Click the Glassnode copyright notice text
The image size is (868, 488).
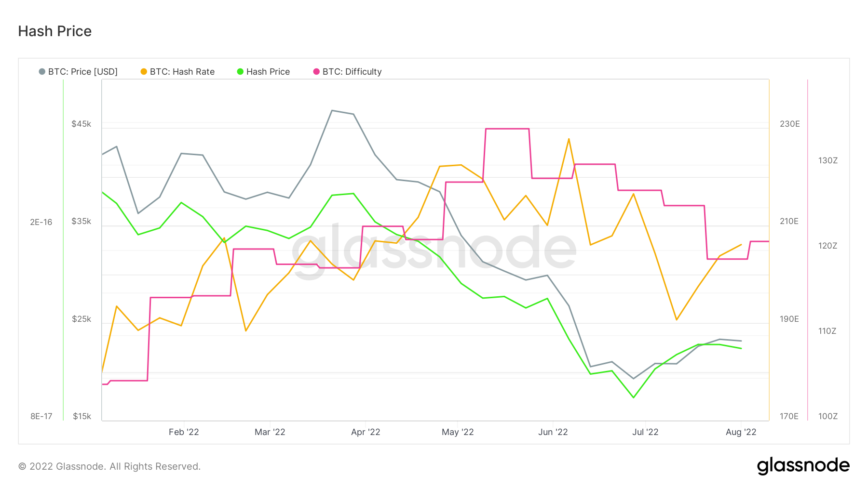tap(109, 466)
